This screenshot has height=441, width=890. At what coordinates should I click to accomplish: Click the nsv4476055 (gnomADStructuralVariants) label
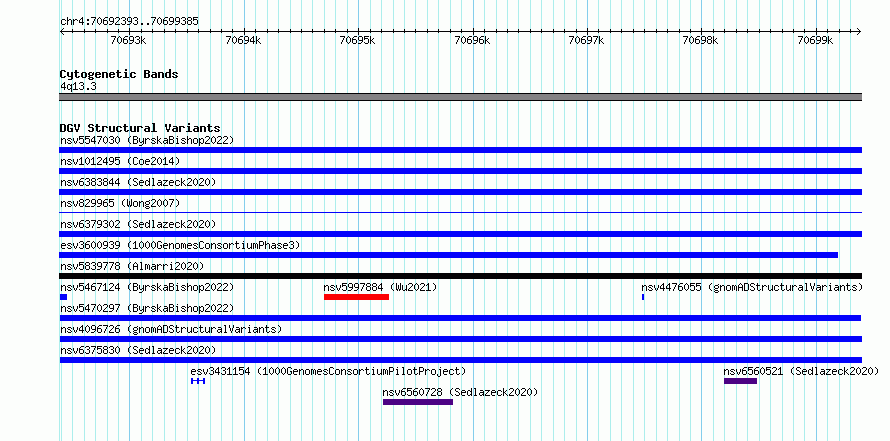pyautogui.click(x=752, y=287)
